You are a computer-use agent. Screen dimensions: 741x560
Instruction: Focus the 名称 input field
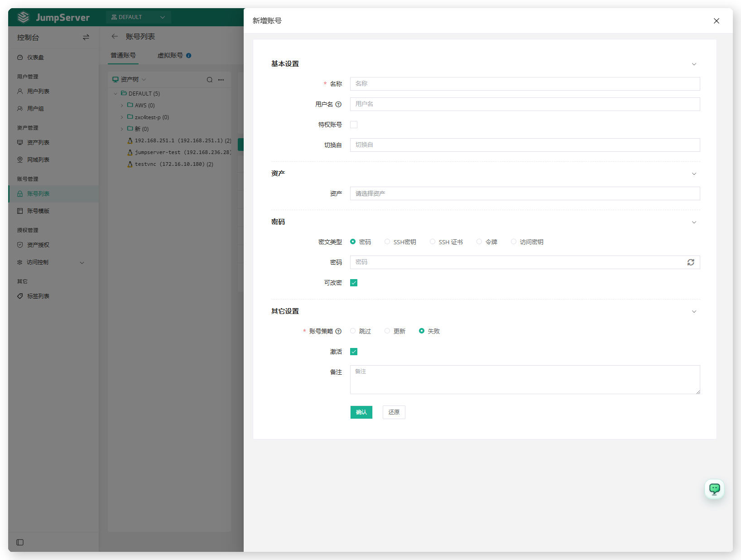pyautogui.click(x=525, y=84)
